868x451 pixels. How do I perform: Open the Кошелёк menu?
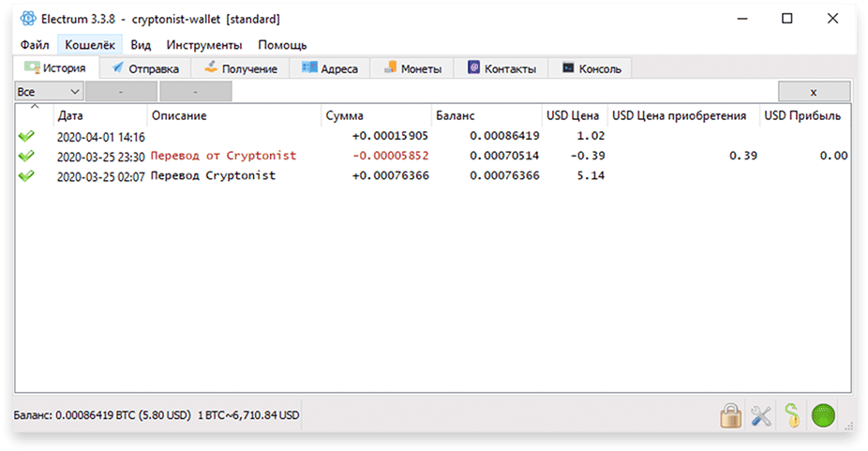(x=90, y=45)
